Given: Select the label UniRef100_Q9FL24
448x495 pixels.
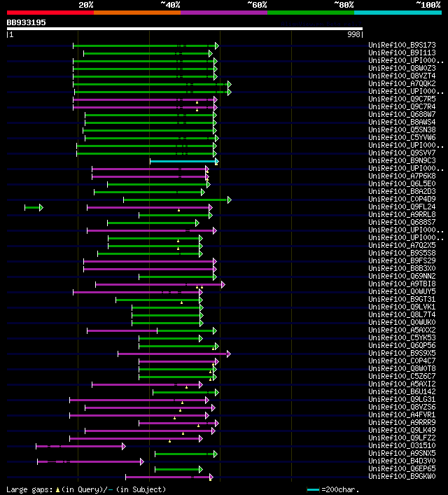Looking at the screenshot, I should tap(402, 207).
